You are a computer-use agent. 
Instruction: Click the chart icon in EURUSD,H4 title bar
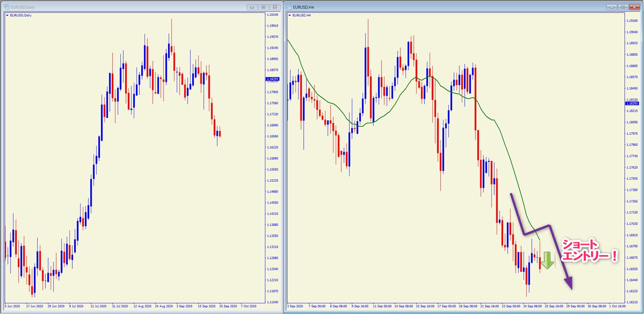tap(289, 7)
